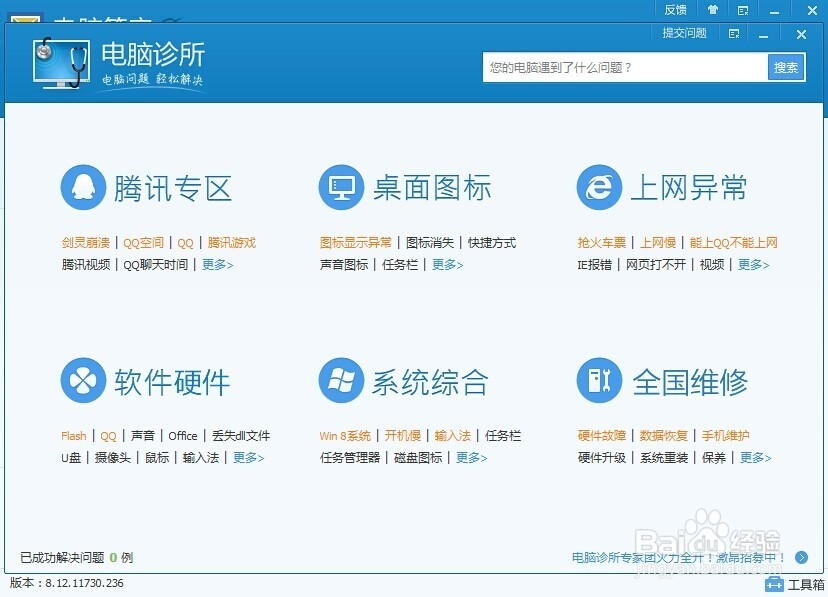Click the 已成功解决问题 0 例 text

tap(77, 557)
